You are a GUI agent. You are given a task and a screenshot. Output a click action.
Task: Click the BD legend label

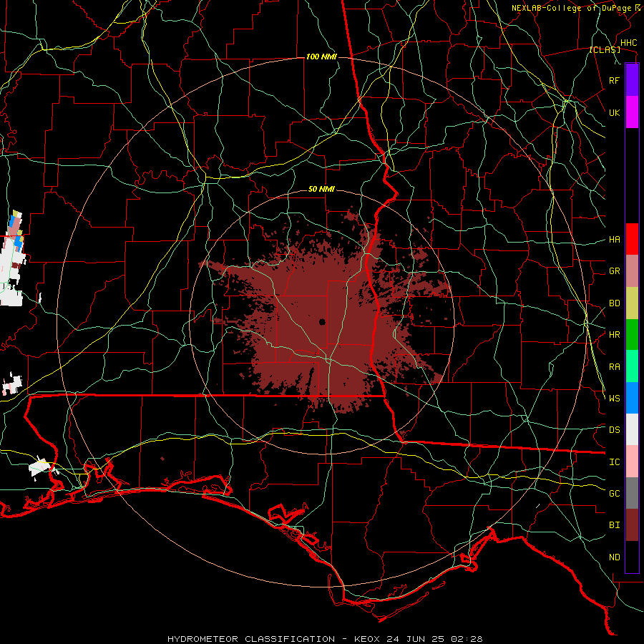pyautogui.click(x=615, y=303)
